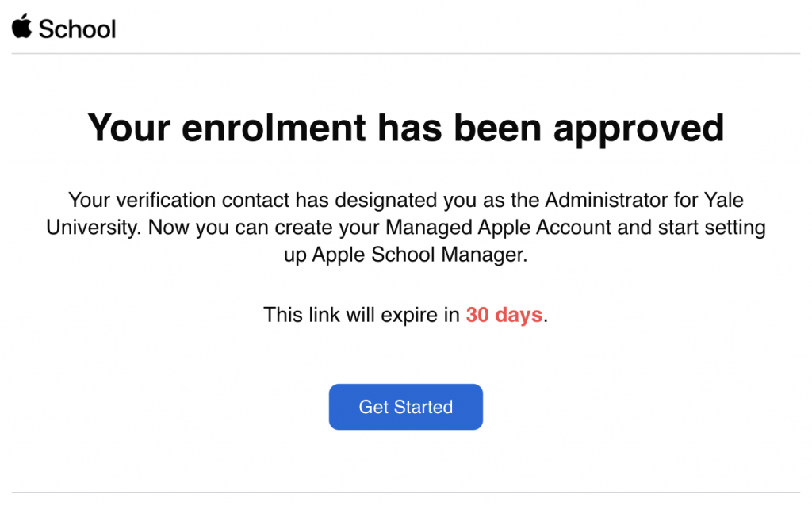The image size is (812, 506).
Task: Click the "Your enrolment has been approved" heading
Action: tap(405, 128)
